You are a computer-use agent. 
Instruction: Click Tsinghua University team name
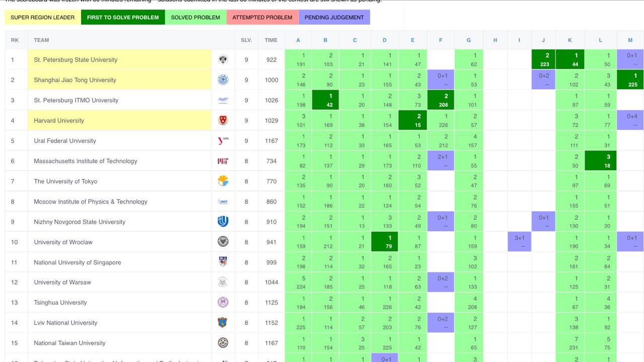60,303
